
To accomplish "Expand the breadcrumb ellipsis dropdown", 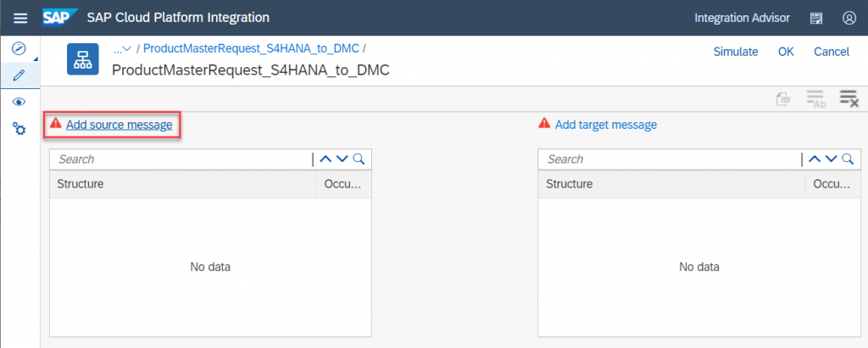I will tap(122, 48).
